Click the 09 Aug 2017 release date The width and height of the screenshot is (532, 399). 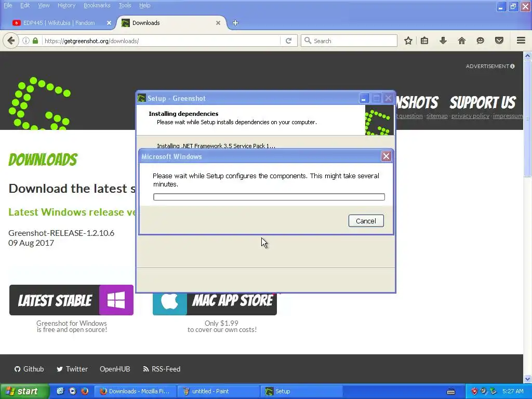coord(31,243)
